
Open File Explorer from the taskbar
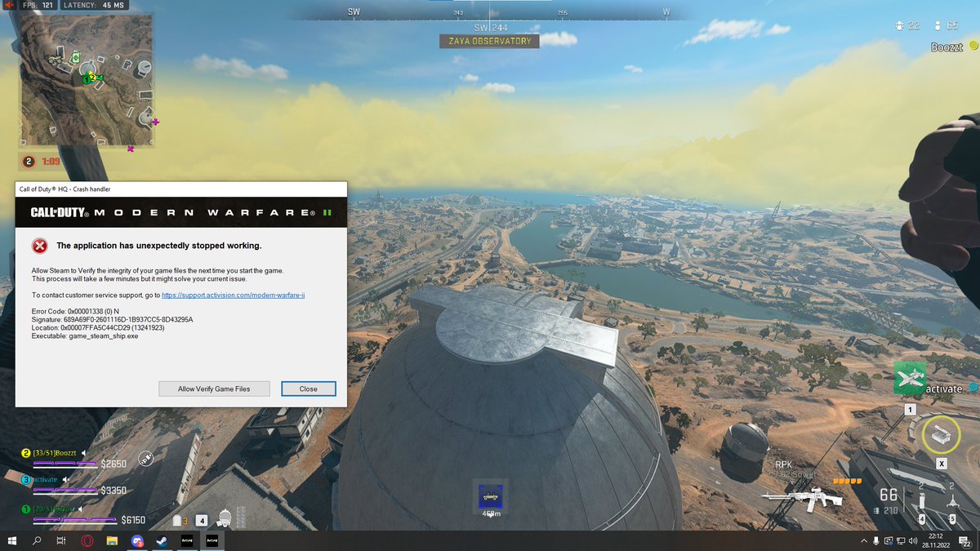112,541
